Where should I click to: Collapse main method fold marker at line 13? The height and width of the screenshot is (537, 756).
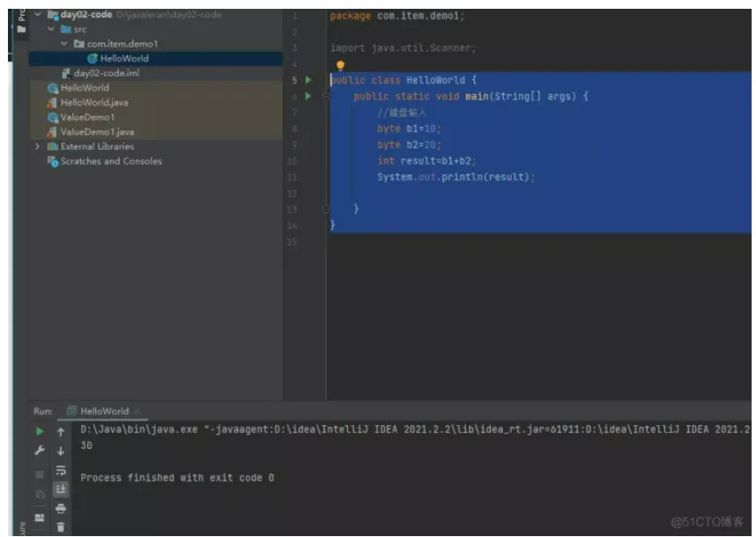click(325, 209)
